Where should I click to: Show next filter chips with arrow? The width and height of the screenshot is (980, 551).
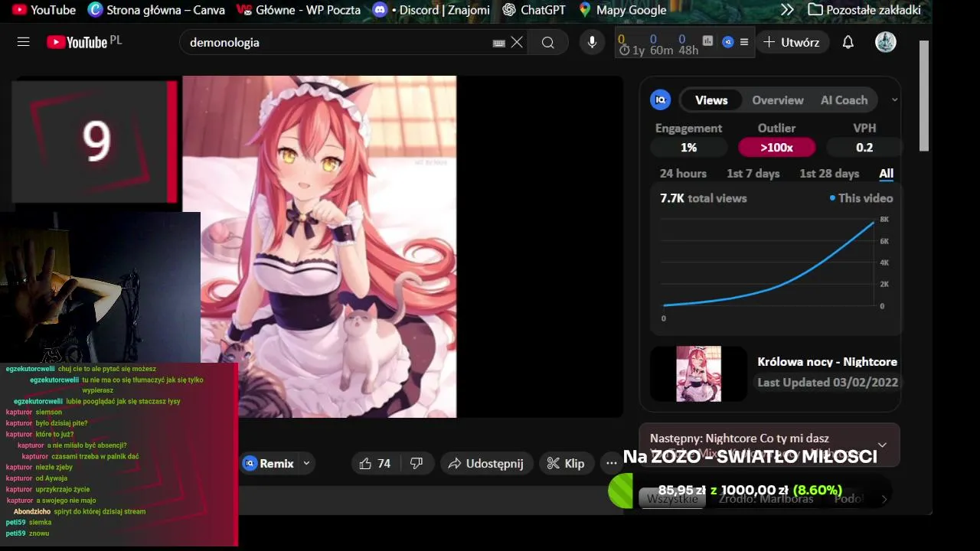pos(884,499)
